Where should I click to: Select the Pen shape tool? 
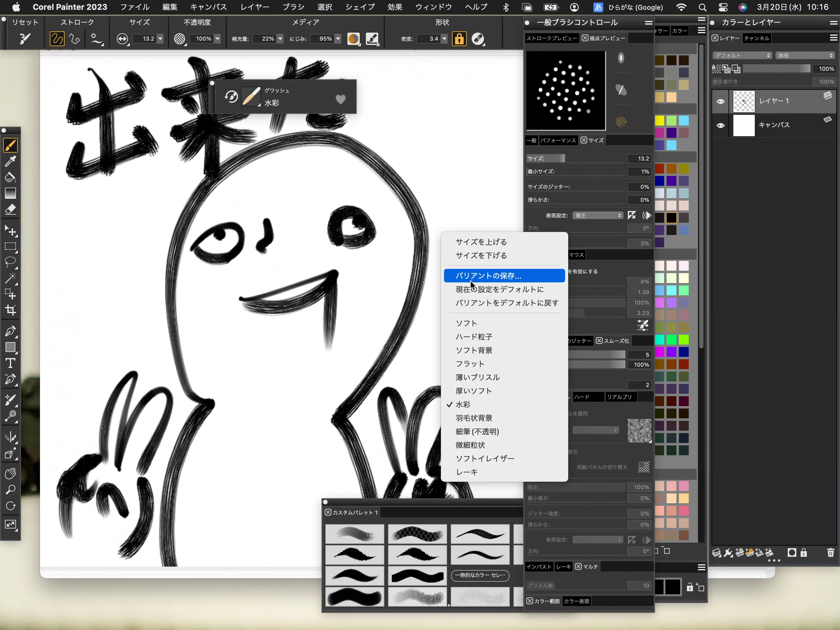(10, 331)
